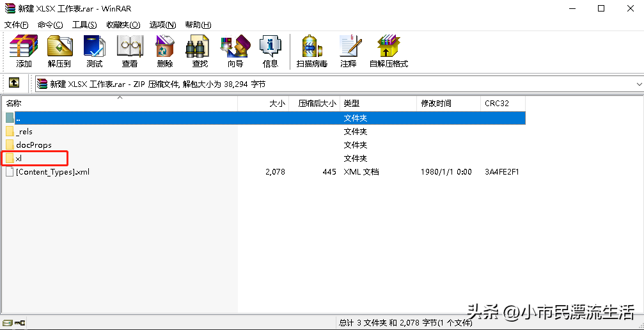Minimize the WinRAR window
644x330 pixels.
(x=572, y=8)
